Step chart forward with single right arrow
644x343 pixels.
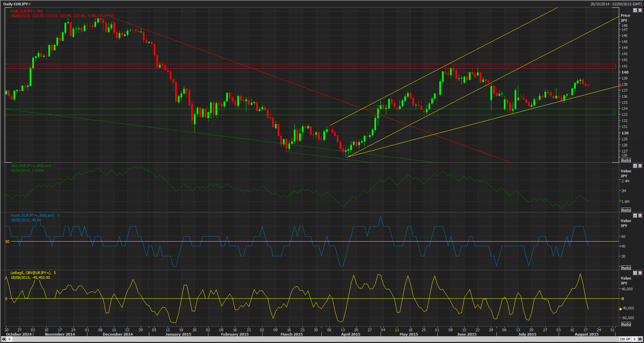635,339
